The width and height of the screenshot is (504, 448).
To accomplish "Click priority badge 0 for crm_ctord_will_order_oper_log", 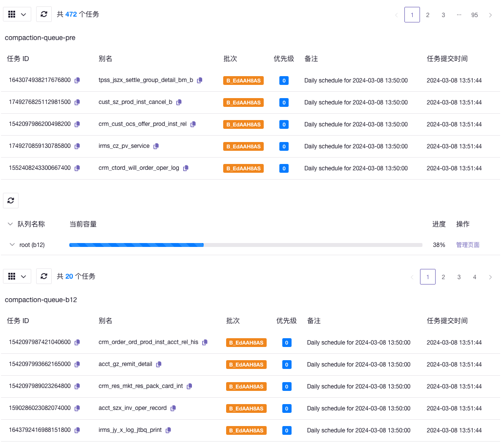I will [x=284, y=168].
